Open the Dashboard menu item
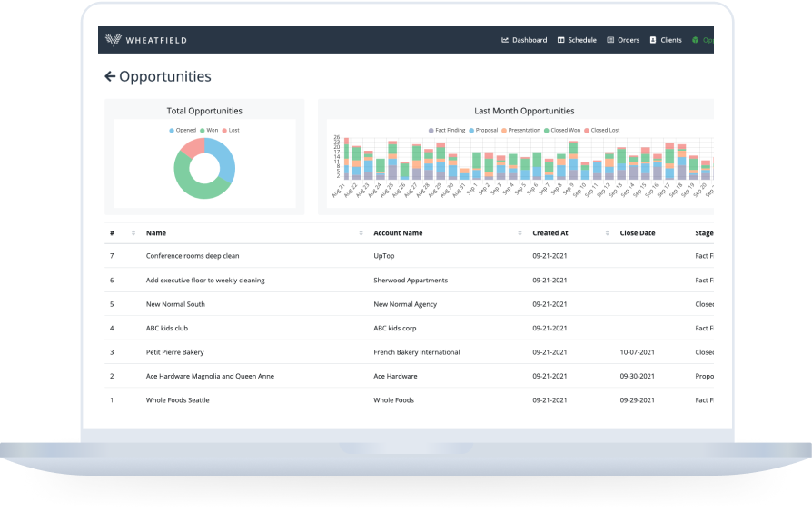The height and width of the screenshot is (512, 812). click(x=524, y=40)
